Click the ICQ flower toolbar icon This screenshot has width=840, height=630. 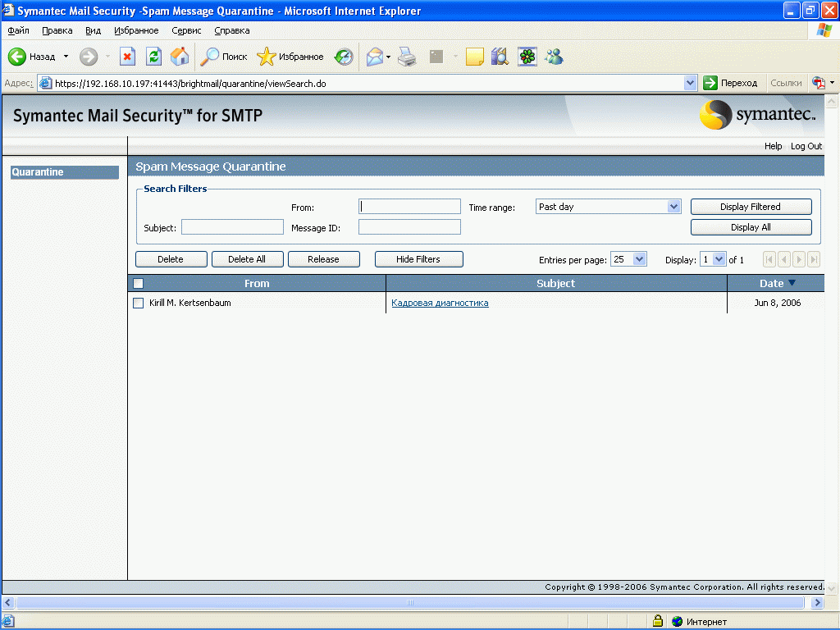(x=527, y=57)
